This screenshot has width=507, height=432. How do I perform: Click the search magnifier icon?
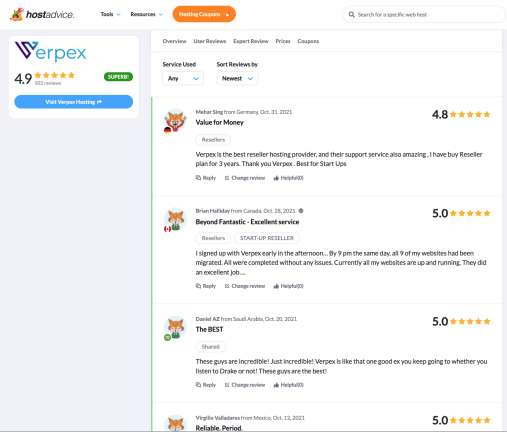point(351,15)
